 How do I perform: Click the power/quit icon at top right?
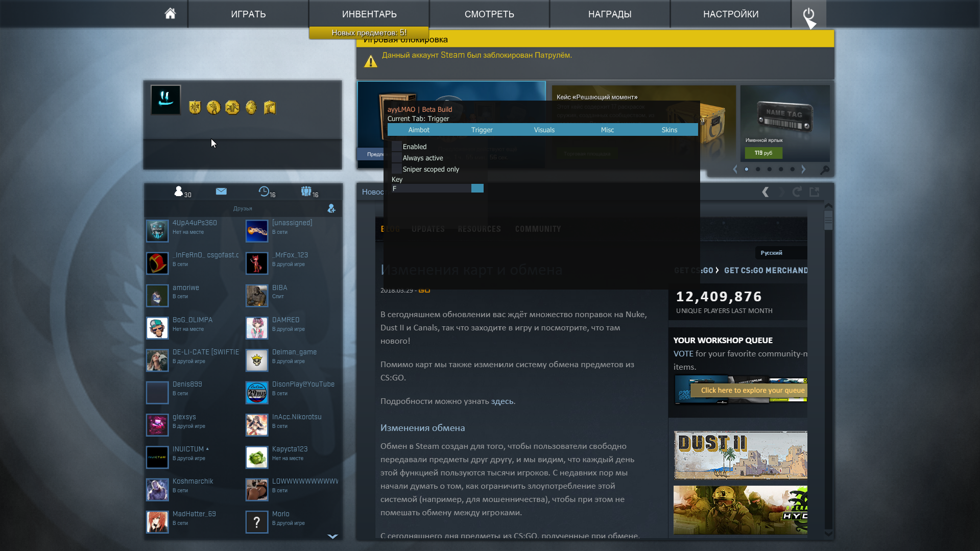point(809,14)
